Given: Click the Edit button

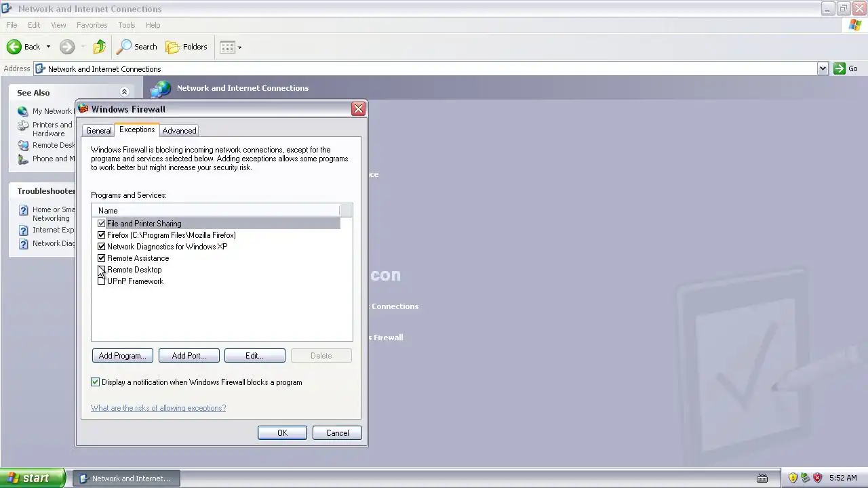Looking at the screenshot, I should pos(254,356).
